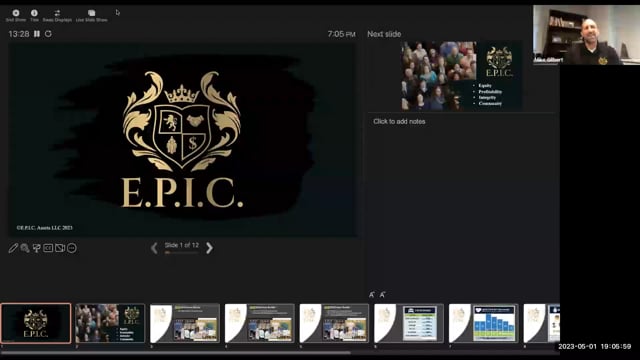Pause the presentation timer
The height and width of the screenshot is (360, 640).
37,34
